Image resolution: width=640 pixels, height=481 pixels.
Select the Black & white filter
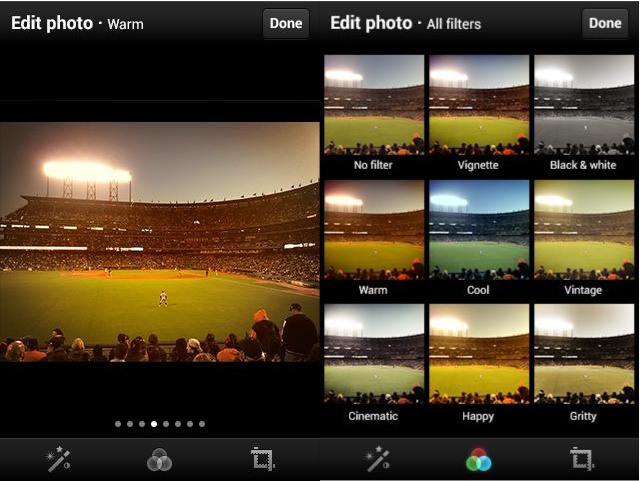pyautogui.click(x=583, y=105)
